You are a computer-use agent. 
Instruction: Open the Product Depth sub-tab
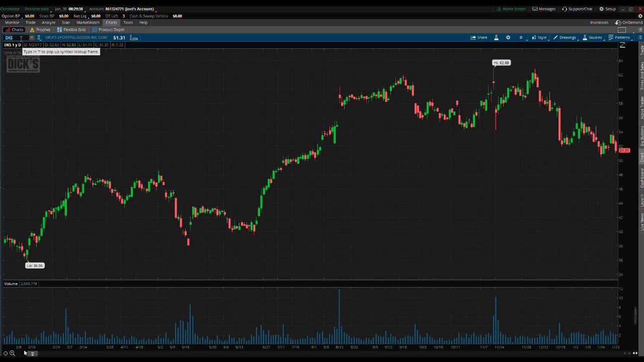point(108,30)
